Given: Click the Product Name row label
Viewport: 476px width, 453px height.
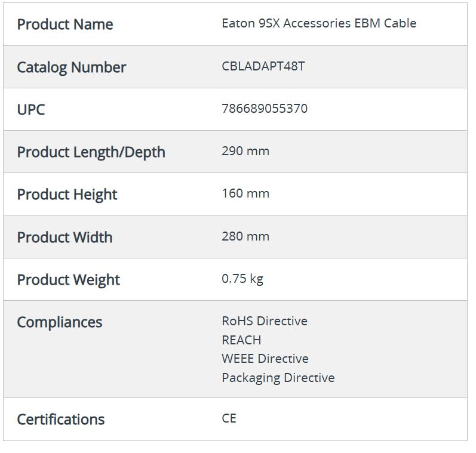Looking at the screenshot, I should [65, 24].
